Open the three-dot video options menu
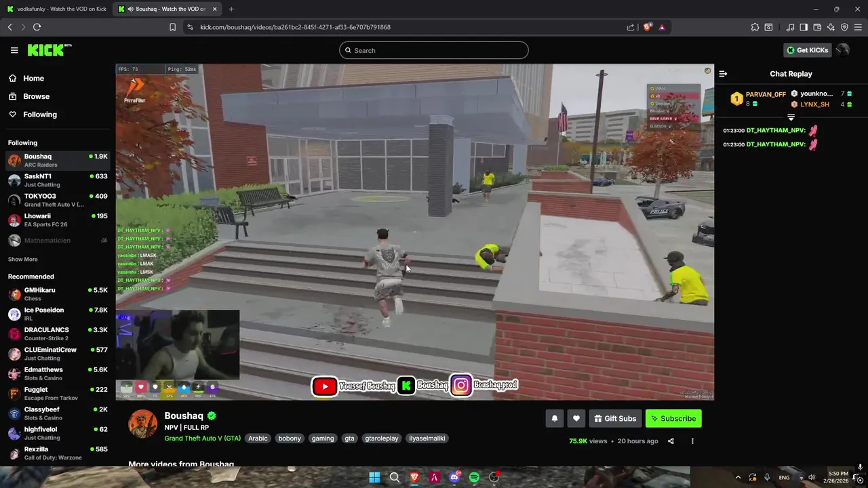This screenshot has width=868, height=488. 692,441
